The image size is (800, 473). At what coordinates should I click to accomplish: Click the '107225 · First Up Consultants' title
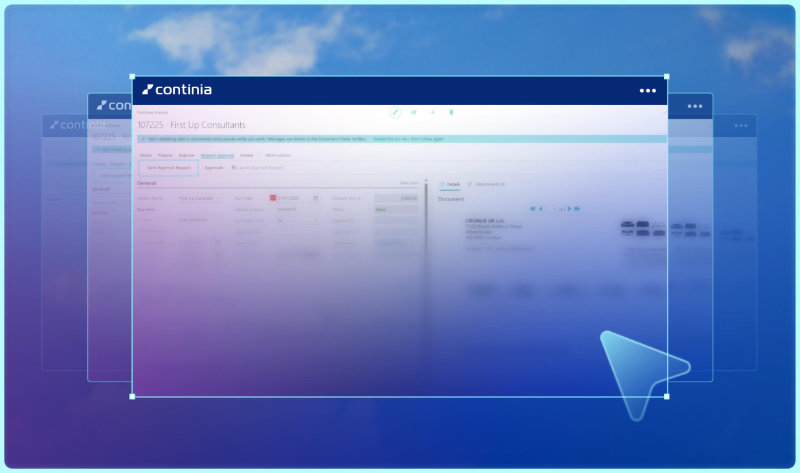191,125
